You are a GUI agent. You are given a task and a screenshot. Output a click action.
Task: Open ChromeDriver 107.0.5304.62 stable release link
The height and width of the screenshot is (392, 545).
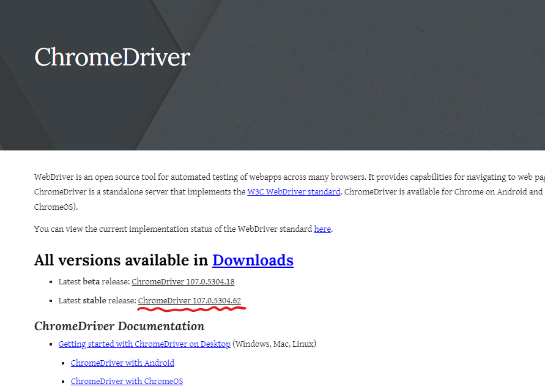190,301
